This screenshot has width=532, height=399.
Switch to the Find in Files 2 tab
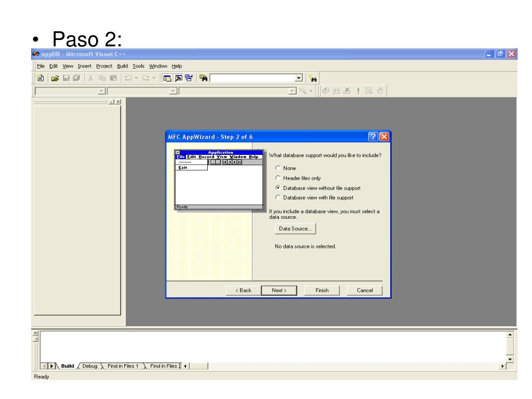[165, 366]
